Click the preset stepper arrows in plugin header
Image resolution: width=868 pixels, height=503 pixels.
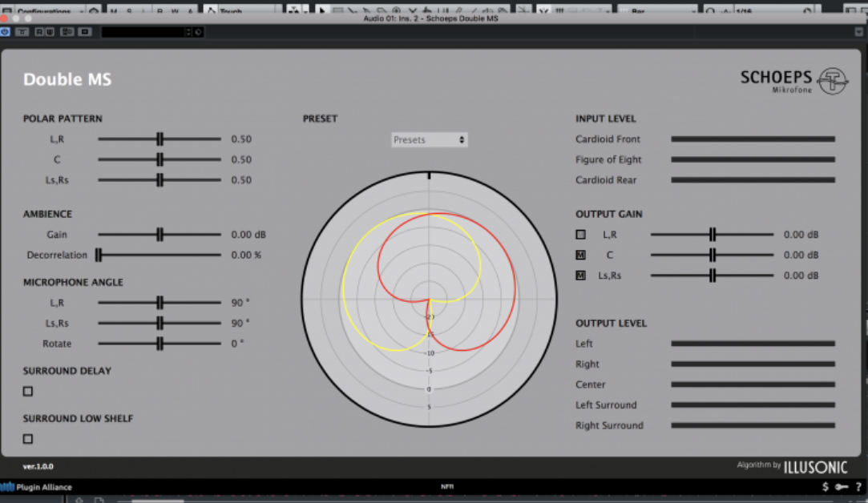point(188,32)
